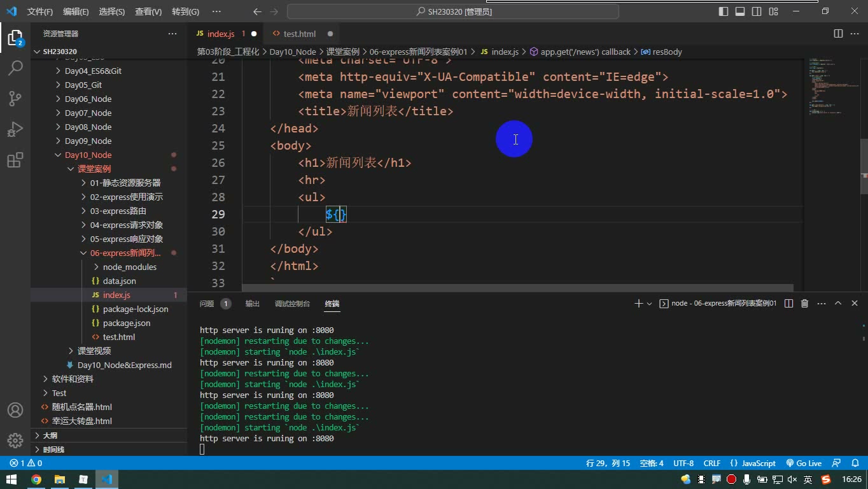Image resolution: width=868 pixels, height=489 pixels.
Task: Open the new terminal launch profile dropdown
Action: pyautogui.click(x=650, y=304)
